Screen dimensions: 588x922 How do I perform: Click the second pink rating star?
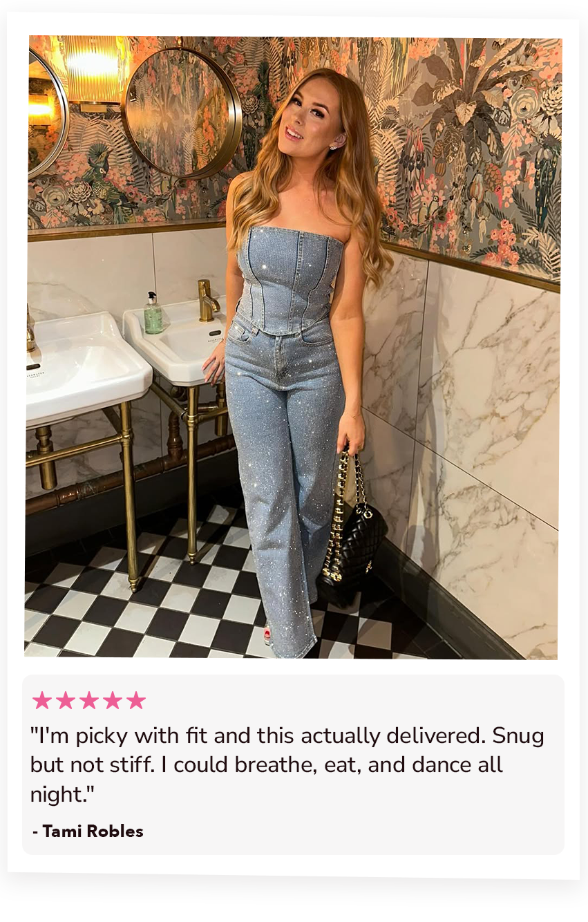pyautogui.click(x=66, y=700)
